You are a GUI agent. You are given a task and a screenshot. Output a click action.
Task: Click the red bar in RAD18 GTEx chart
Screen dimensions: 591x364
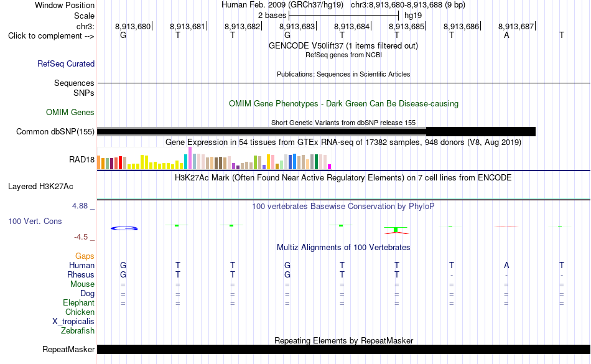[121, 162]
